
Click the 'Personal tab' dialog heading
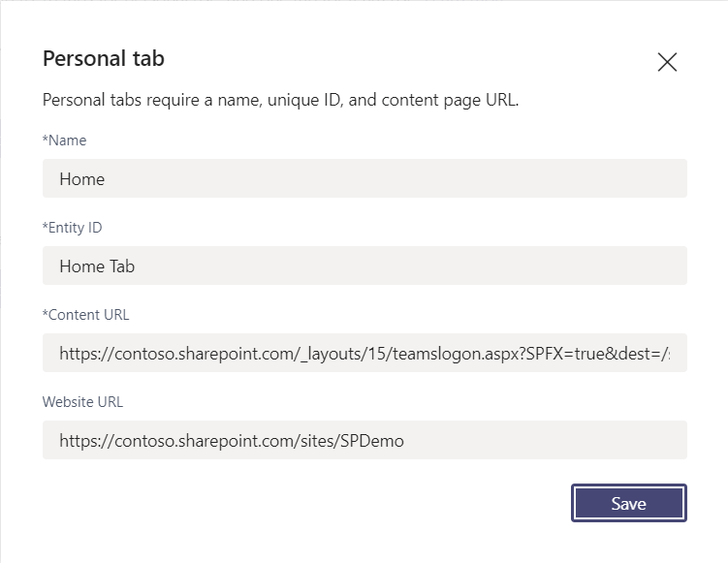pos(104,59)
